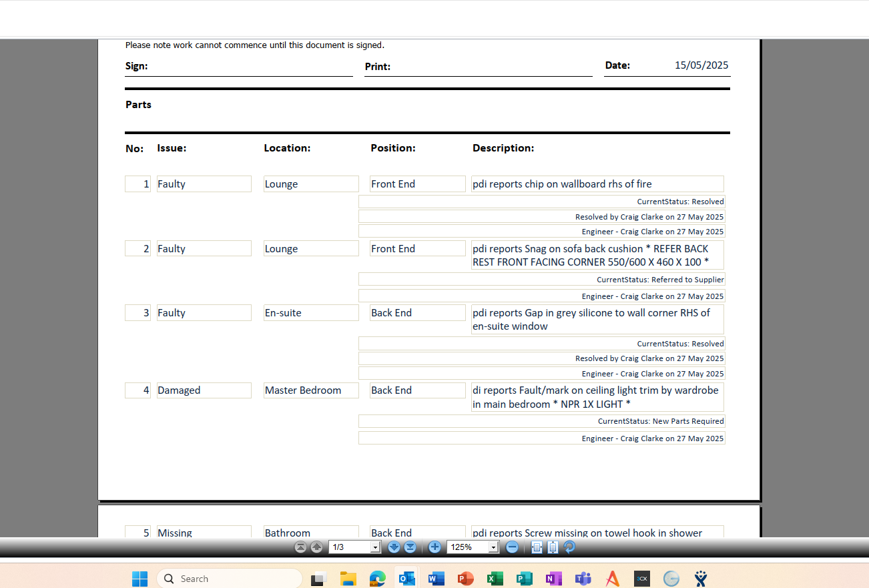Zoom in with the plus icon

[434, 547]
